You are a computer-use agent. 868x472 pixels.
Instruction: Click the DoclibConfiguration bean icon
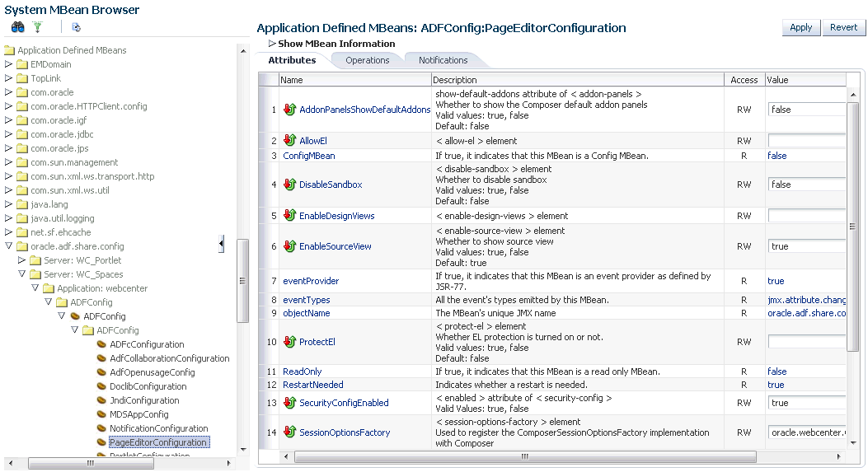click(x=101, y=386)
